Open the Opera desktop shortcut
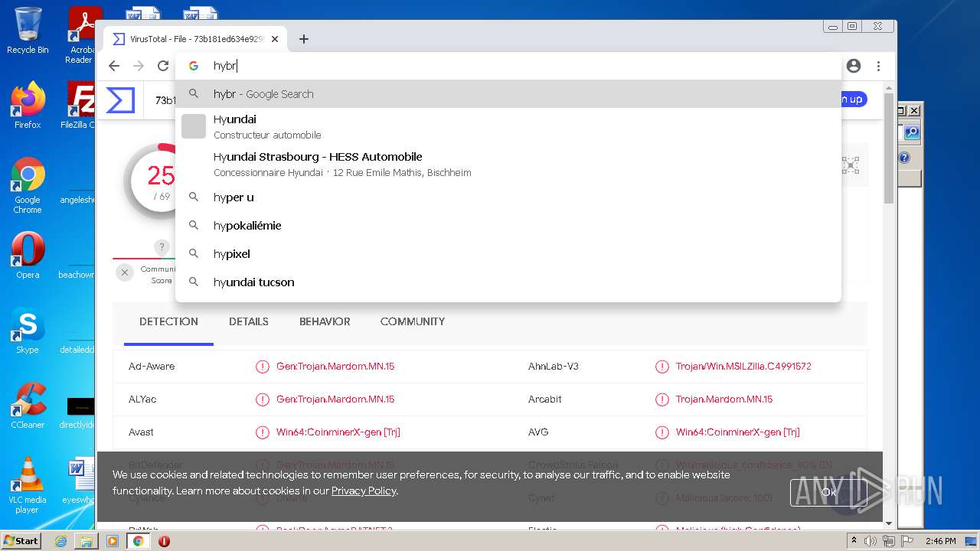Image resolution: width=980 pixels, height=551 pixels. 28,256
